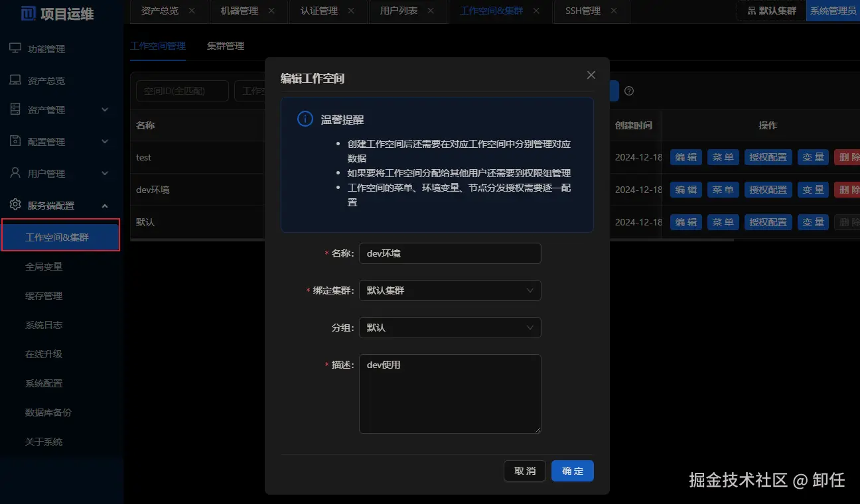Click 菜单 in the 默认 row
This screenshot has width=860, height=504.
[723, 222]
